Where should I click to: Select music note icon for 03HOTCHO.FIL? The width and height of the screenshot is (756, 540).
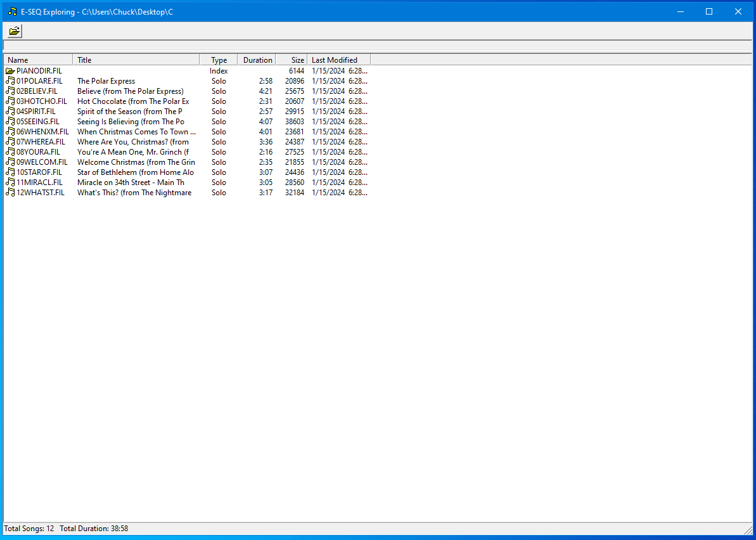tap(10, 101)
